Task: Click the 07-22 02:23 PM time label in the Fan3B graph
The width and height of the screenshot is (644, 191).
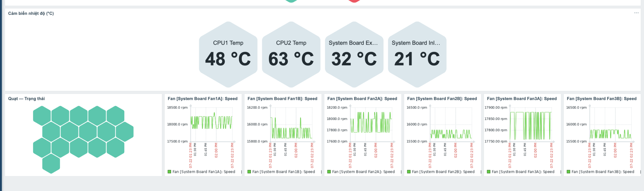Action: pos(631,155)
